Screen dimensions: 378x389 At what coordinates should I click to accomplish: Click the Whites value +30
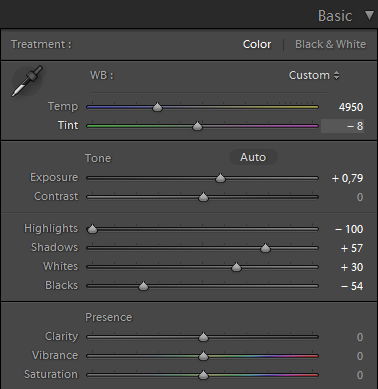[x=352, y=267]
